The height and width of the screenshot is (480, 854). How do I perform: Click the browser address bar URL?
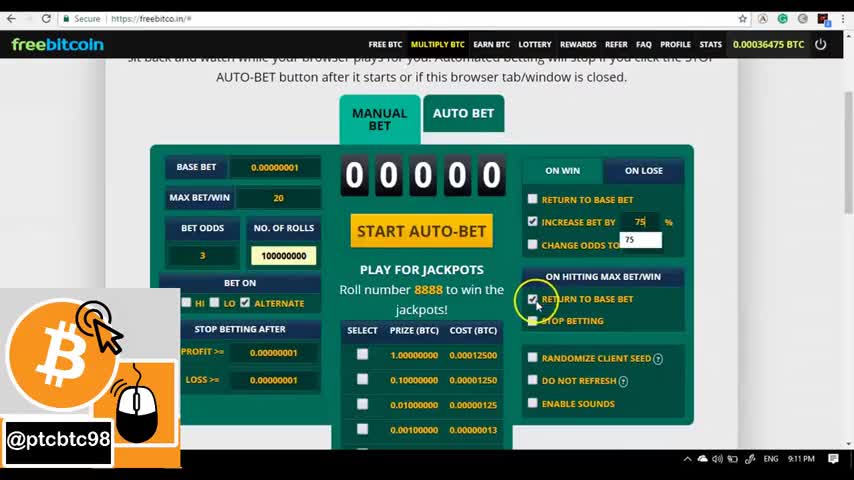tap(151, 19)
